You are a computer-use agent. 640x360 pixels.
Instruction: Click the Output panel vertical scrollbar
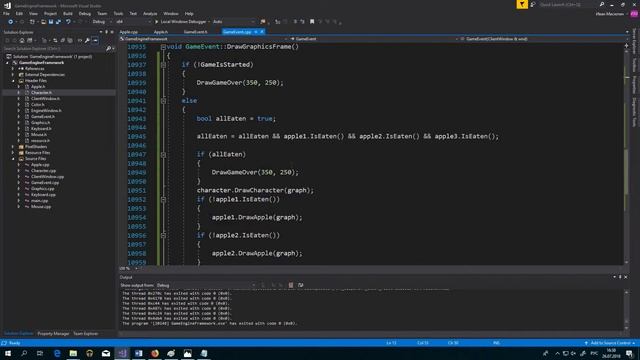[627, 310]
